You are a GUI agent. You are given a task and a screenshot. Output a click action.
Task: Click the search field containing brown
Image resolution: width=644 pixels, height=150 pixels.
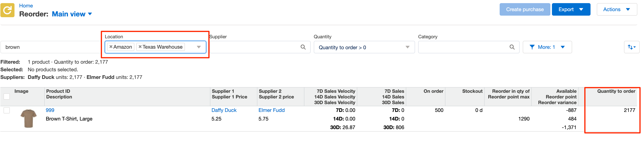(x=50, y=47)
